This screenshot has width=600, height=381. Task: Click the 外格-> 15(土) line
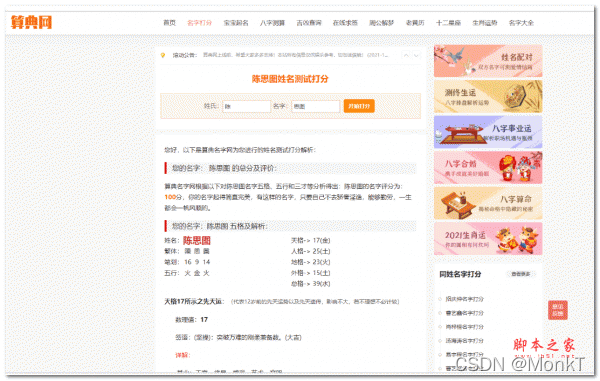310,273
